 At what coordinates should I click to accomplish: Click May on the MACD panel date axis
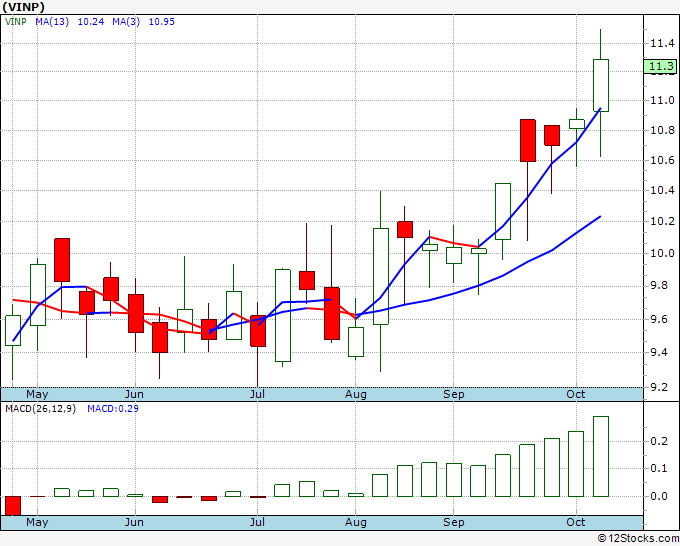click(x=37, y=523)
